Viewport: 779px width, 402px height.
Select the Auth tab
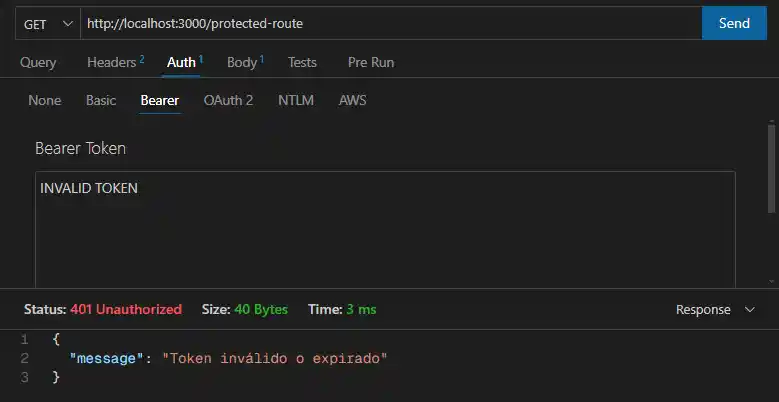[183, 62]
